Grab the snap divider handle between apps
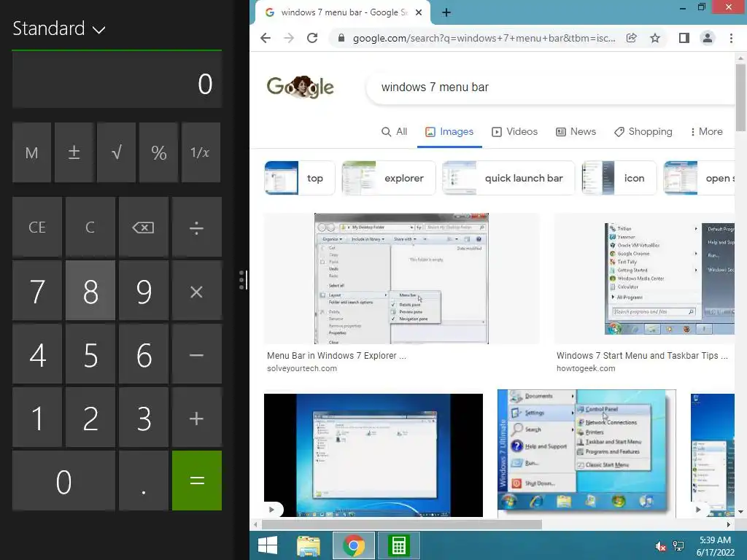The image size is (747, 560). coord(243,280)
